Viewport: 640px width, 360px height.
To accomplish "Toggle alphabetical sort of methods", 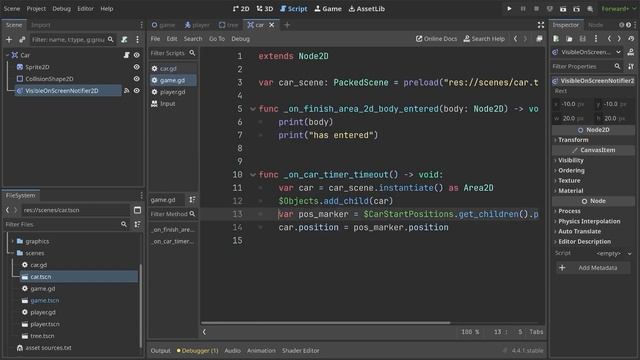I will [192, 200].
